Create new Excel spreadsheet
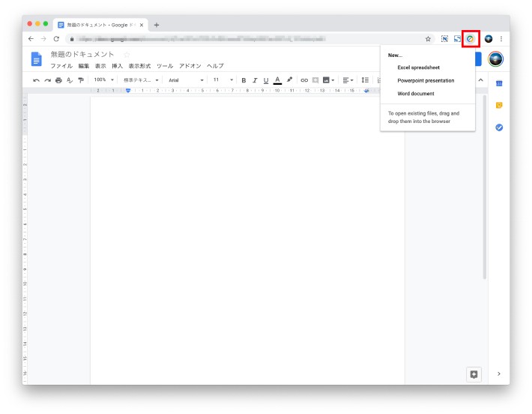Viewport: 532px width, 414px height. click(418, 67)
